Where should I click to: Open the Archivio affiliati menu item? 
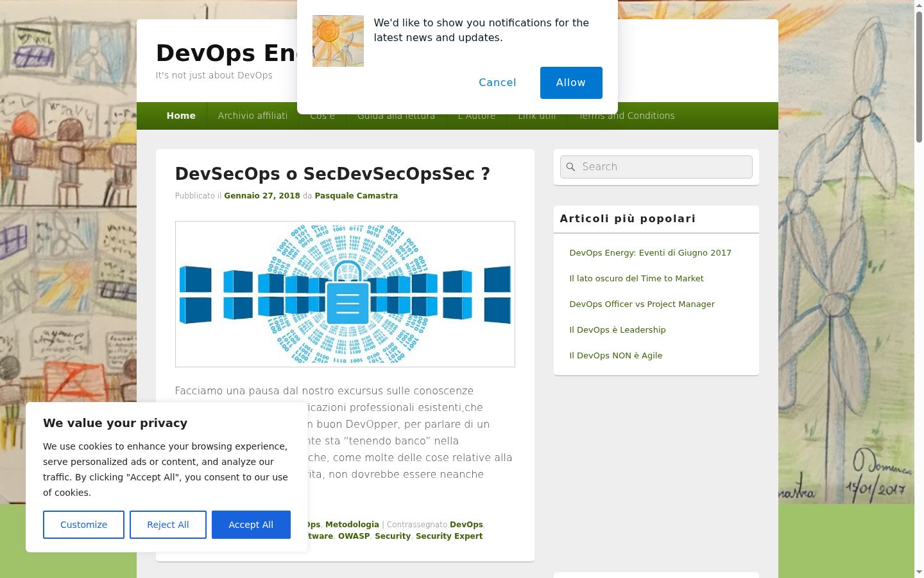(253, 116)
